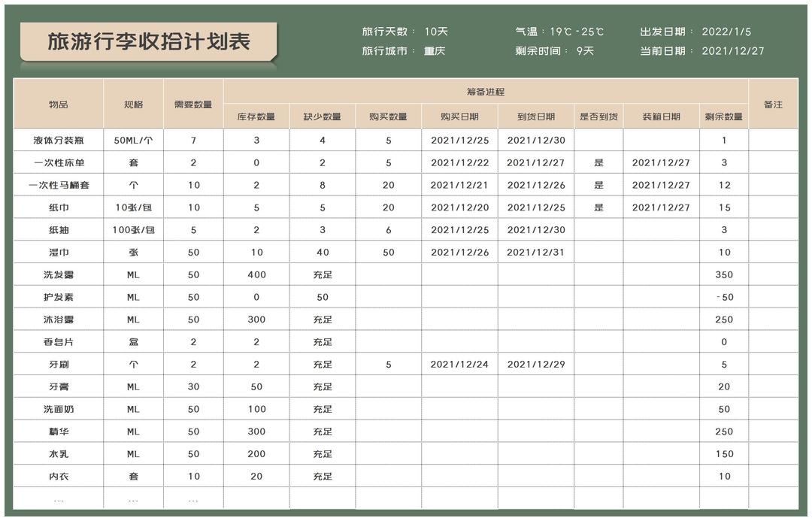The image size is (812, 521).
Task: Click the 一次性马桶套 item cell
Action: coord(59,185)
